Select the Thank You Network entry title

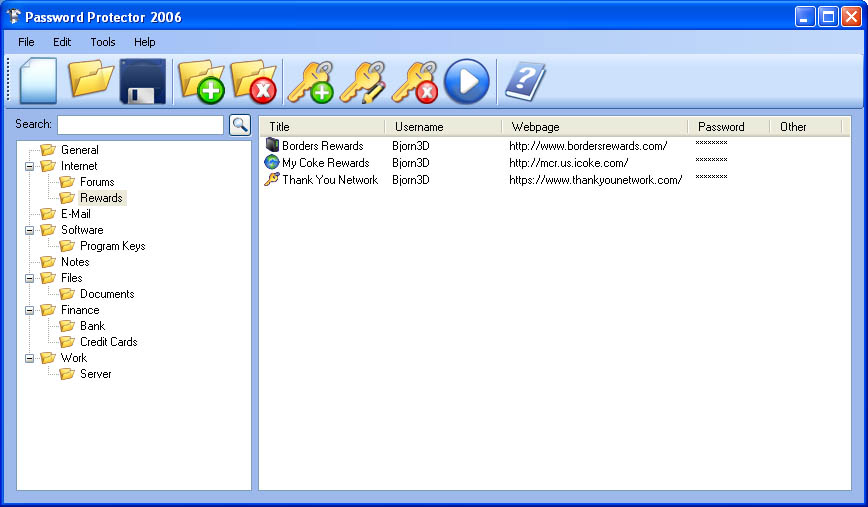(330, 179)
